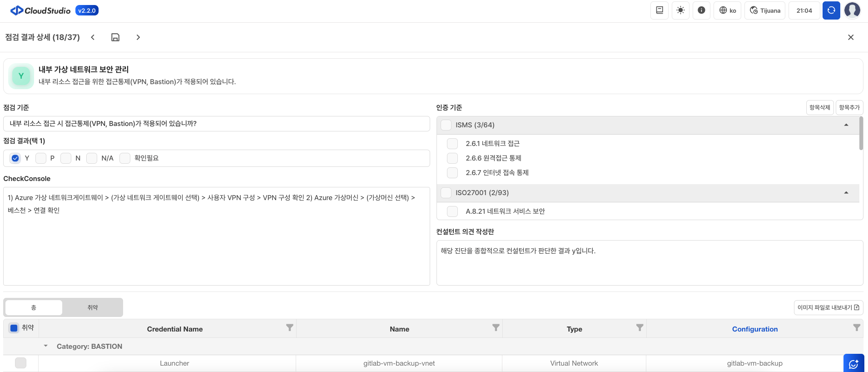Screen dimensions: 868x372
Task: Collapse the ISMS (3/64) section
Action: coord(846,125)
